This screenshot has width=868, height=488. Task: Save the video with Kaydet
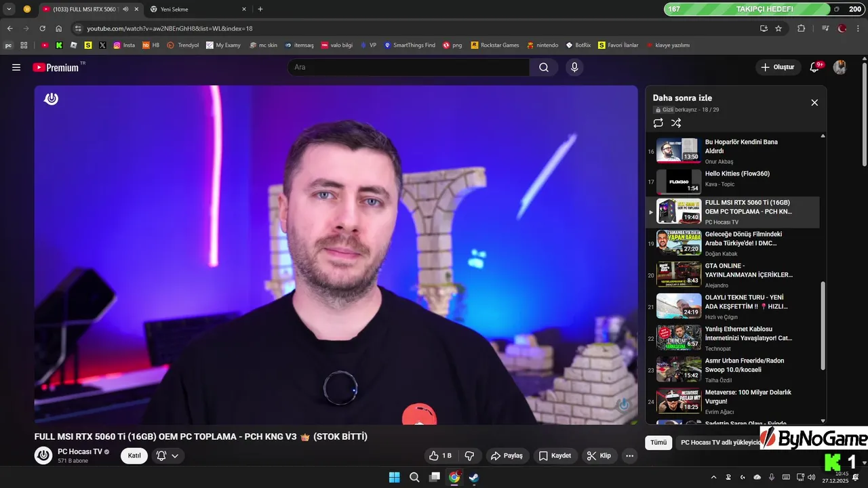click(555, 455)
